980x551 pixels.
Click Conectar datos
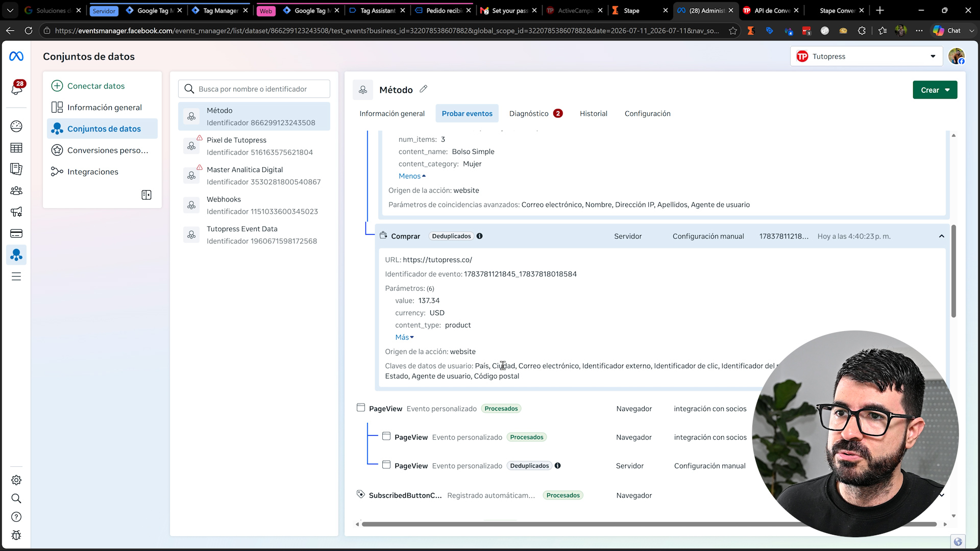click(x=95, y=86)
